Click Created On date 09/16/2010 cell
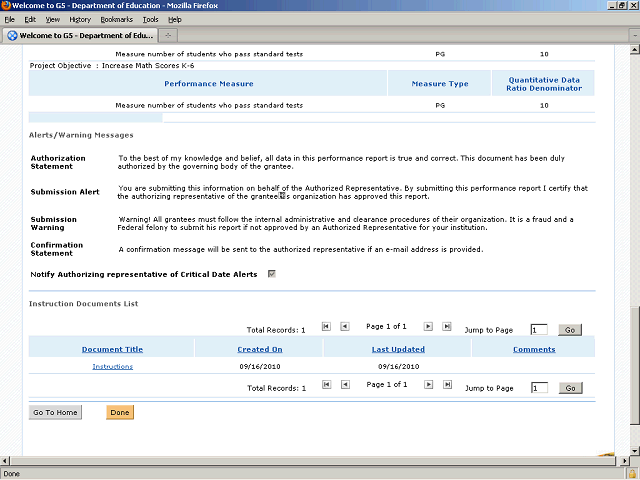640x480 pixels. 260,367
